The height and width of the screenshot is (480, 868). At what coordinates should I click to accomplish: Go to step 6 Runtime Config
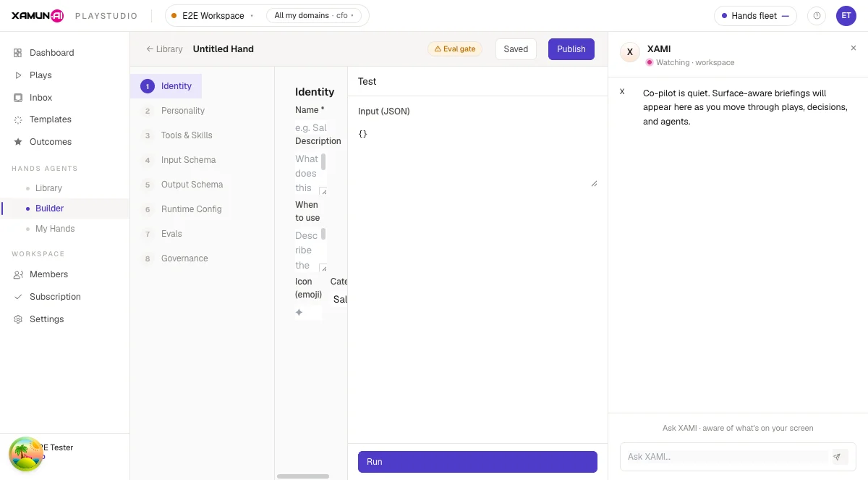pyautogui.click(x=182, y=209)
